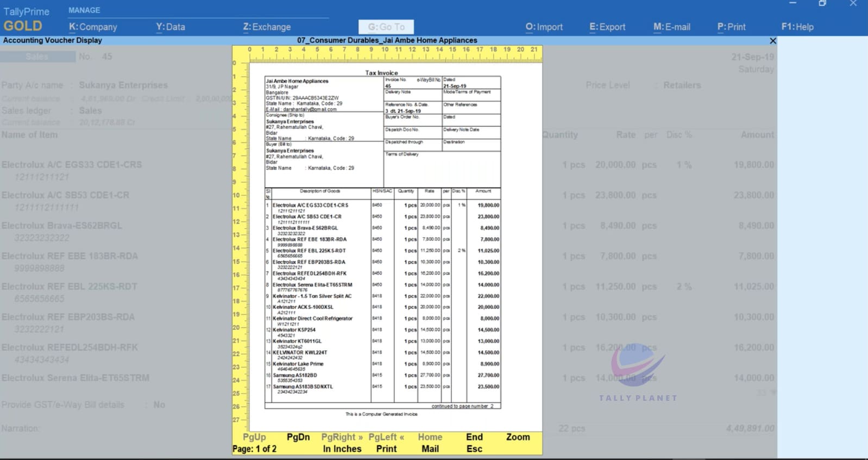868x460 pixels.
Task: Zoom the invoice preview
Action: click(x=518, y=437)
